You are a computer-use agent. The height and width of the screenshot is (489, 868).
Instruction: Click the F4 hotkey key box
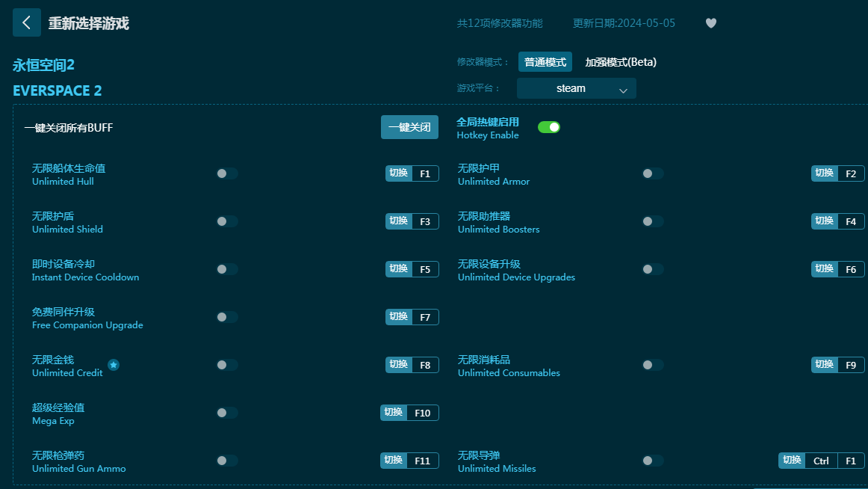pyautogui.click(x=851, y=221)
